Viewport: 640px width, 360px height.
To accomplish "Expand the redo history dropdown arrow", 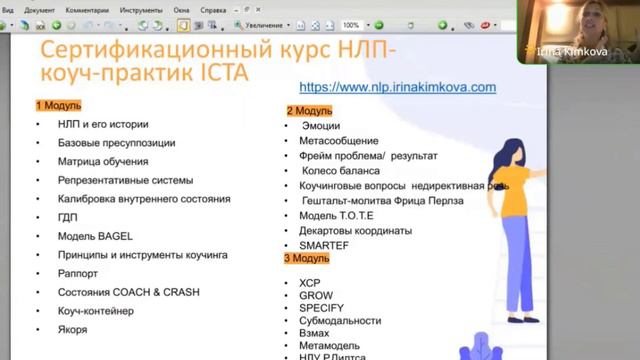I will coord(120,25).
